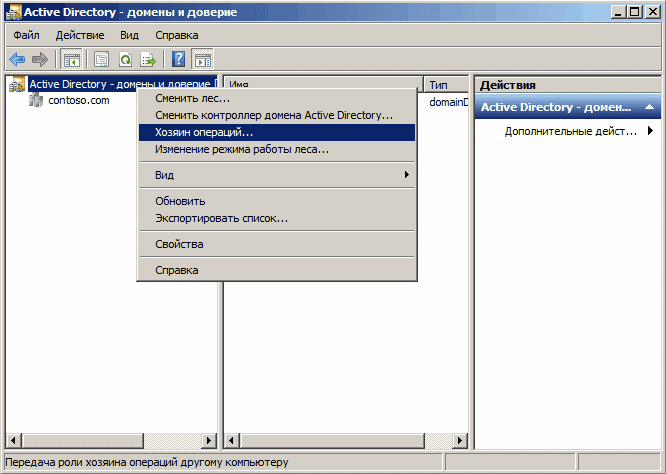Click the green Refresh toolbar icon
The image size is (666, 474).
pos(125,59)
